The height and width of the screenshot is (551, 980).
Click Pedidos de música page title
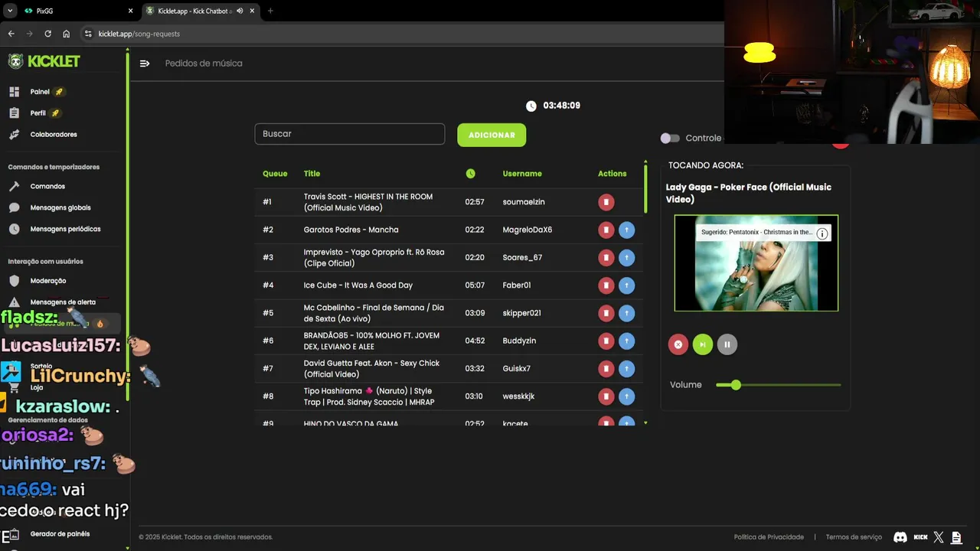[204, 64]
